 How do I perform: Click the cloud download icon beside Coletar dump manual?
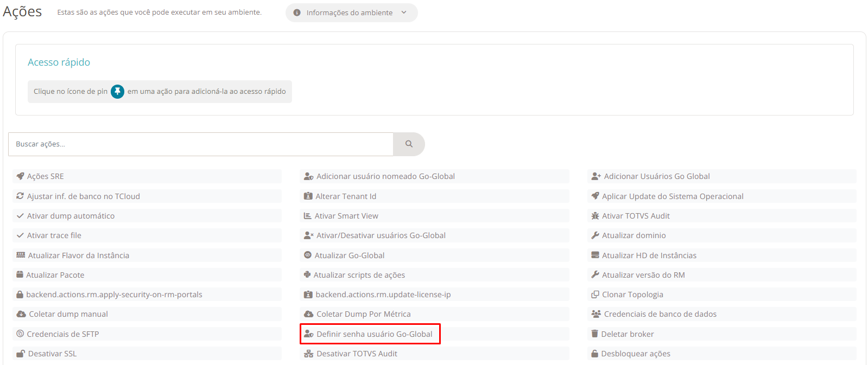tap(21, 314)
